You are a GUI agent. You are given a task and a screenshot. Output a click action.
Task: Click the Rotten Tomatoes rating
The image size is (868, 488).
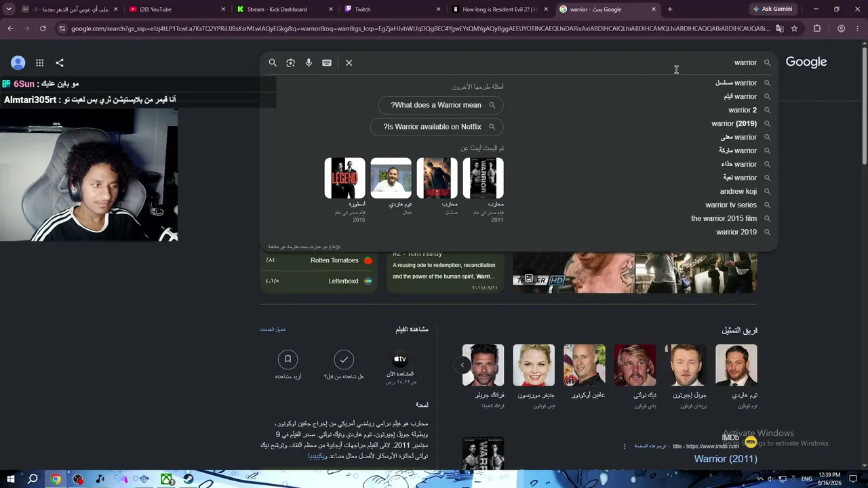pos(319,260)
